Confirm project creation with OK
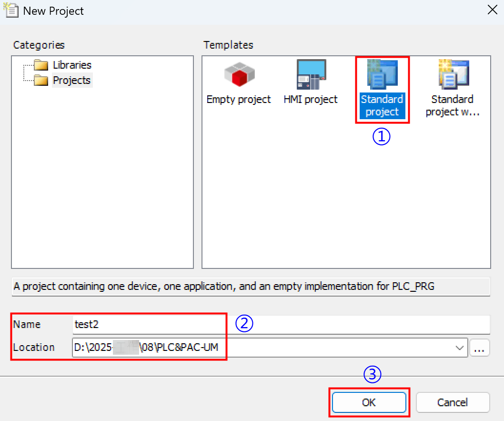 pos(369,402)
